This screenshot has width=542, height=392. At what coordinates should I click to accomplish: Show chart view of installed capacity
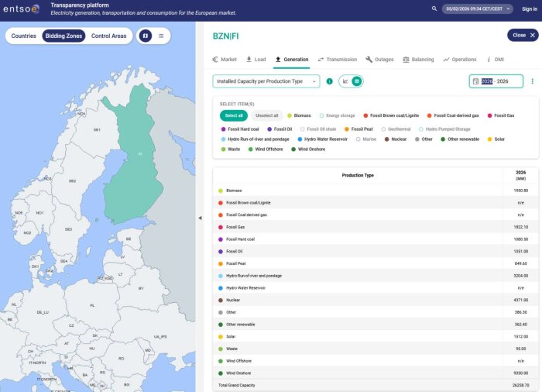(x=345, y=81)
